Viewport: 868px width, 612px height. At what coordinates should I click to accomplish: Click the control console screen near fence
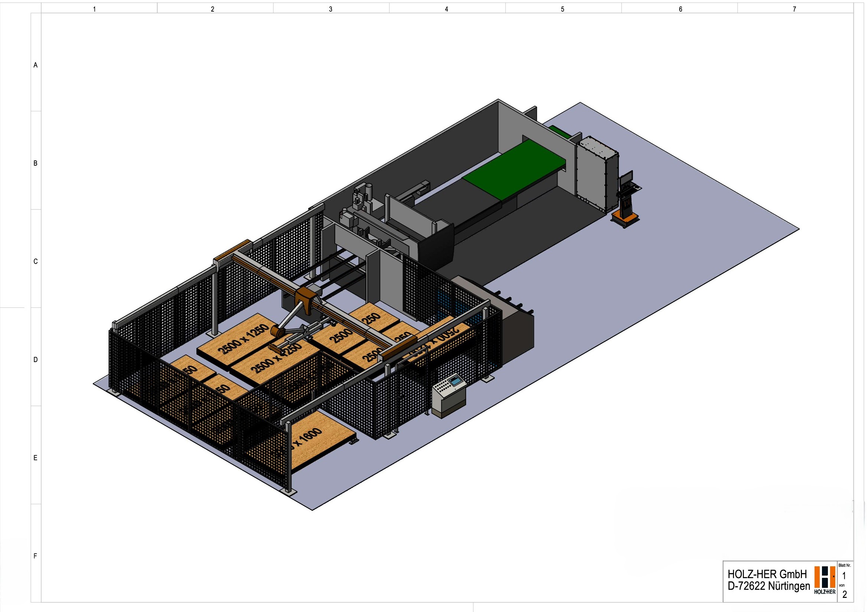456,381
